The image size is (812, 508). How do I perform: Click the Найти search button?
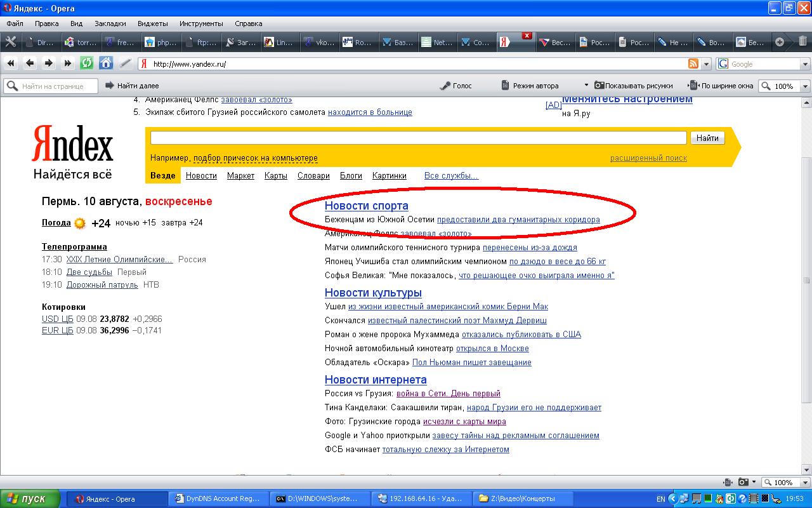coord(707,138)
